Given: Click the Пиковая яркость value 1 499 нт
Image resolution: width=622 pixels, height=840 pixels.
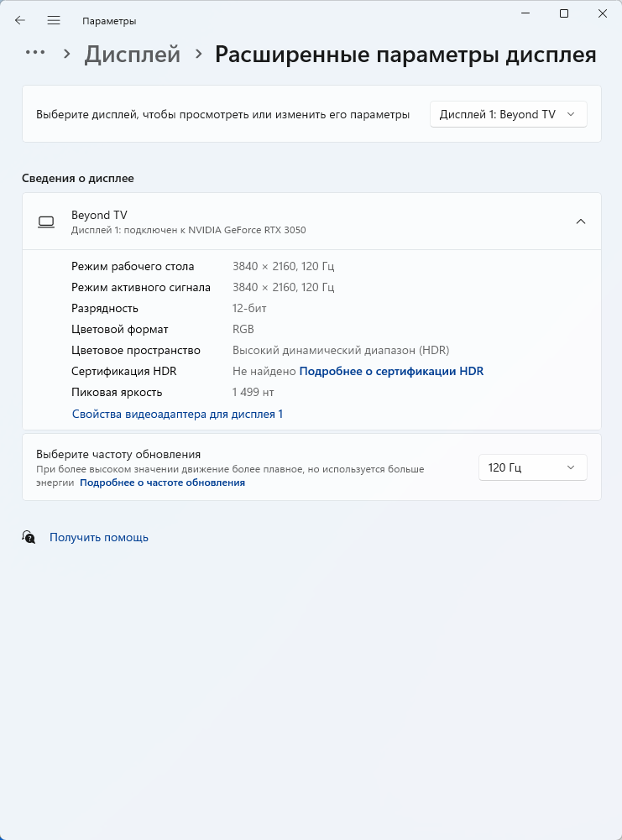Looking at the screenshot, I should 254,392.
